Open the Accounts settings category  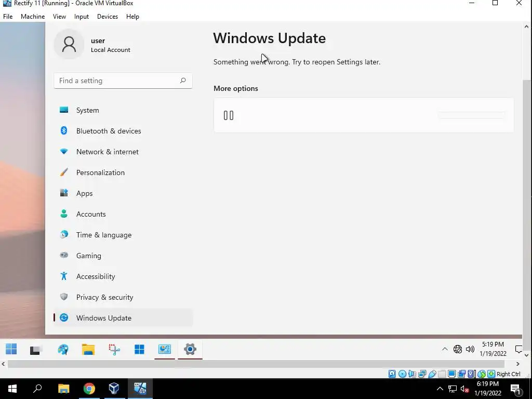(123, 214)
